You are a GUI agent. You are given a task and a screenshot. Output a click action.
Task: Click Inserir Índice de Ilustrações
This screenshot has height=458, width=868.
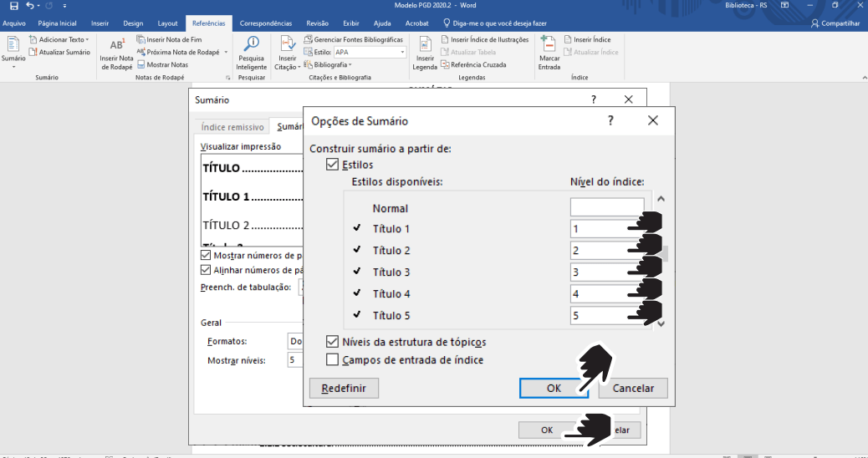(x=485, y=40)
